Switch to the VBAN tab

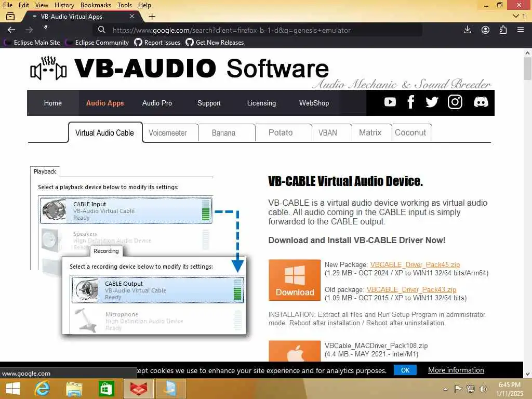pos(328,132)
